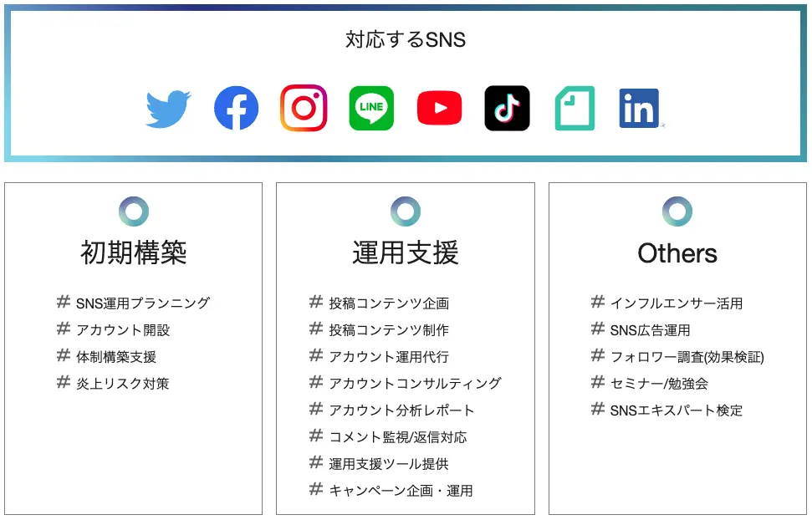This screenshot has height=520, width=812.
Task: Select the teal note document icon
Action: tap(575, 108)
